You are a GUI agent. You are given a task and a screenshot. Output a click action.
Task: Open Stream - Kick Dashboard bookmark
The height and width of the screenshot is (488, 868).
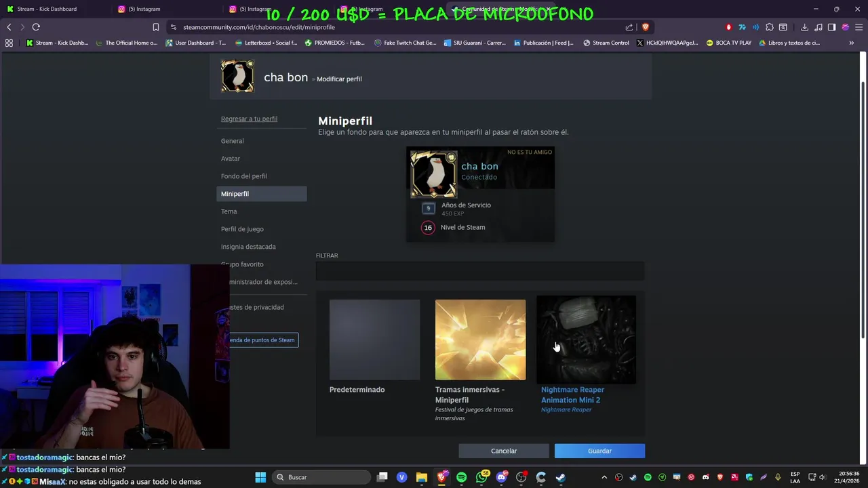pyautogui.click(x=57, y=43)
